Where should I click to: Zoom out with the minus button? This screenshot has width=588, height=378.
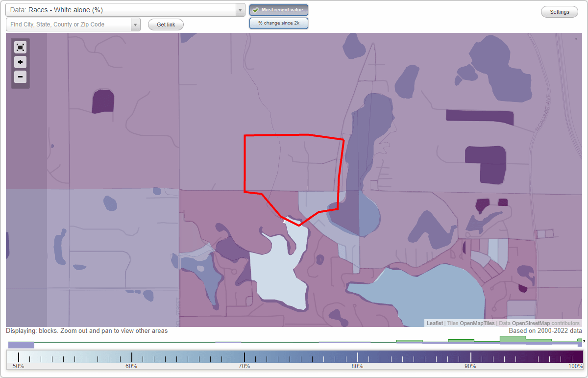coord(20,76)
